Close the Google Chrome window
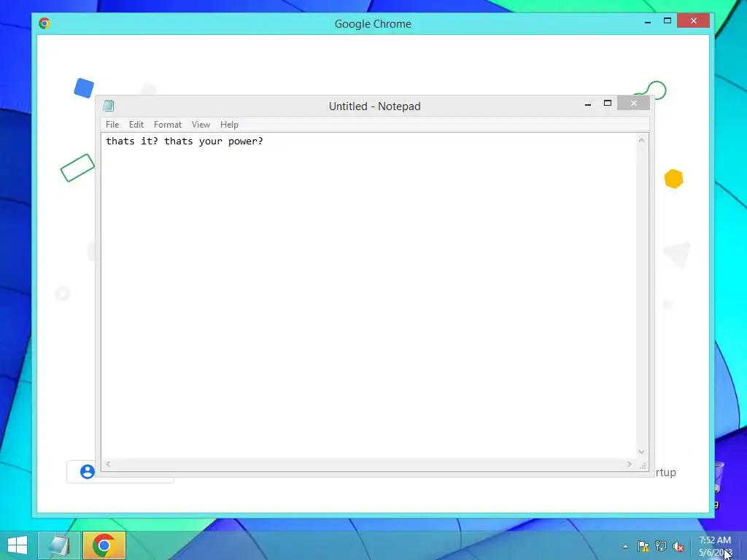Image resolution: width=747 pixels, height=560 pixels. [694, 20]
